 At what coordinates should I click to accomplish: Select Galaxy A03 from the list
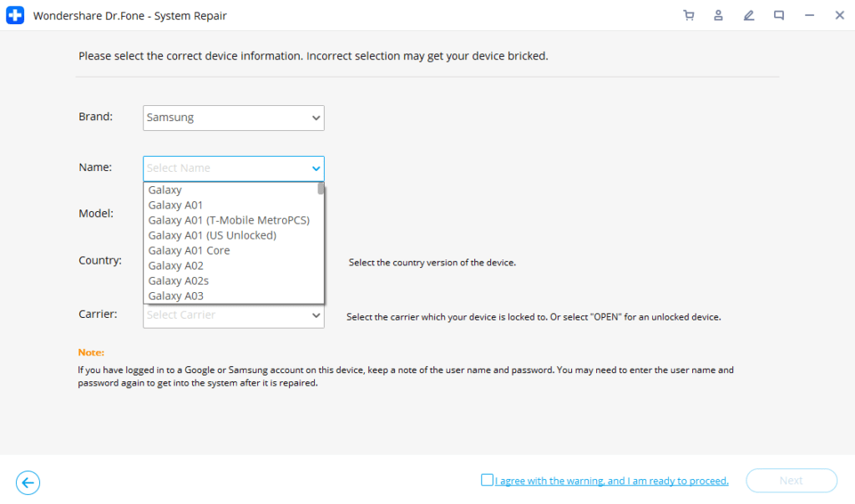[175, 296]
